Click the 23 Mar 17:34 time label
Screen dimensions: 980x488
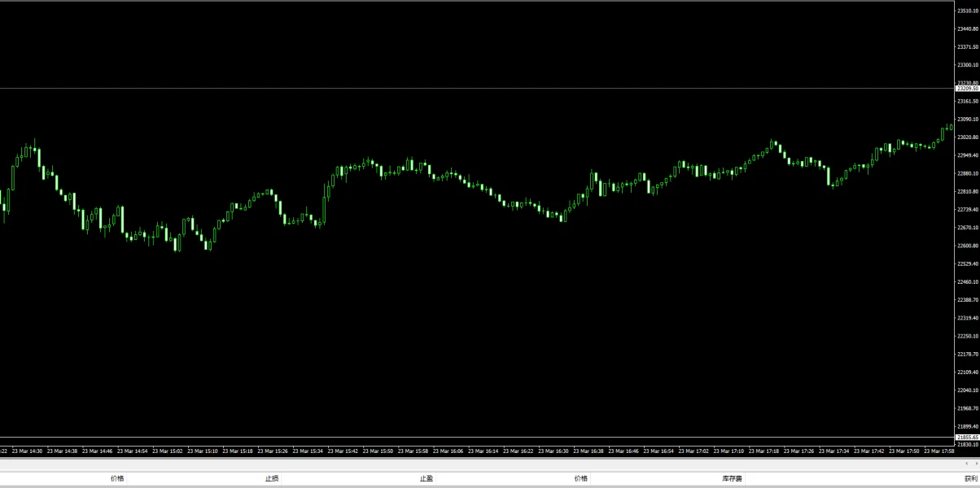click(x=833, y=451)
